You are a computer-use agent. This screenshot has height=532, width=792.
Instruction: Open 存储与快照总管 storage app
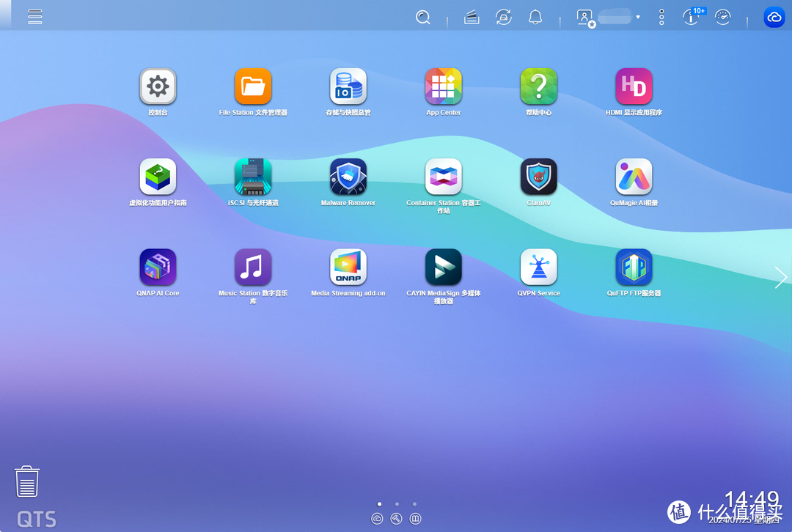tap(348, 86)
